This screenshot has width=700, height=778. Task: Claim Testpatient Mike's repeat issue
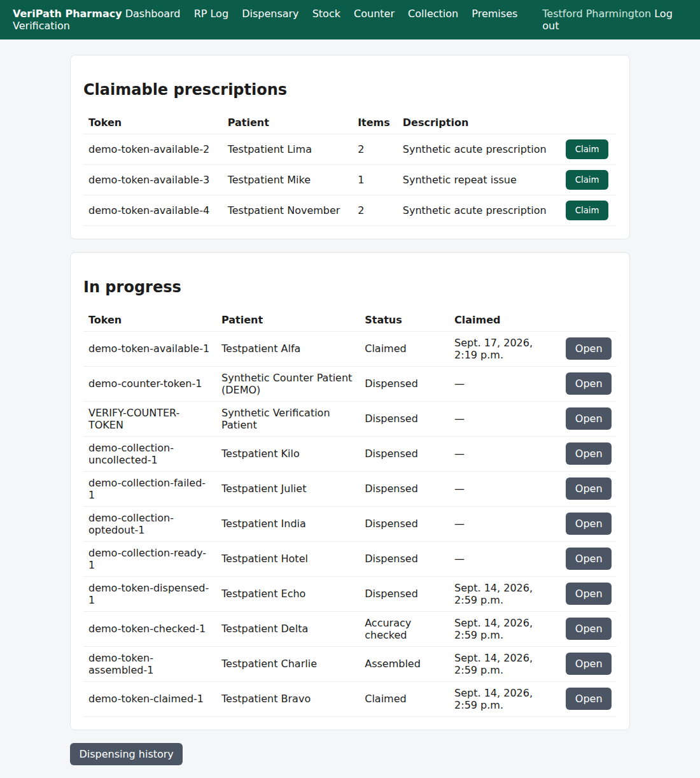(x=587, y=180)
